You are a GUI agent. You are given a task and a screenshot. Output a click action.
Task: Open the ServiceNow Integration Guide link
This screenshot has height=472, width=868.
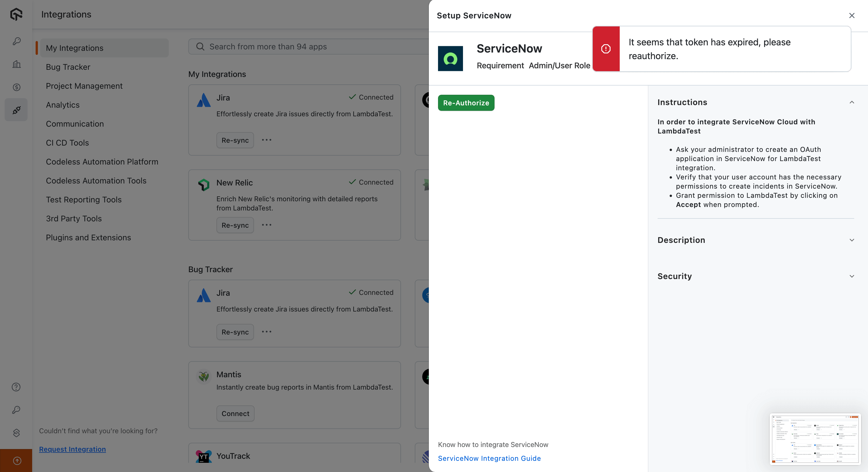(489, 458)
